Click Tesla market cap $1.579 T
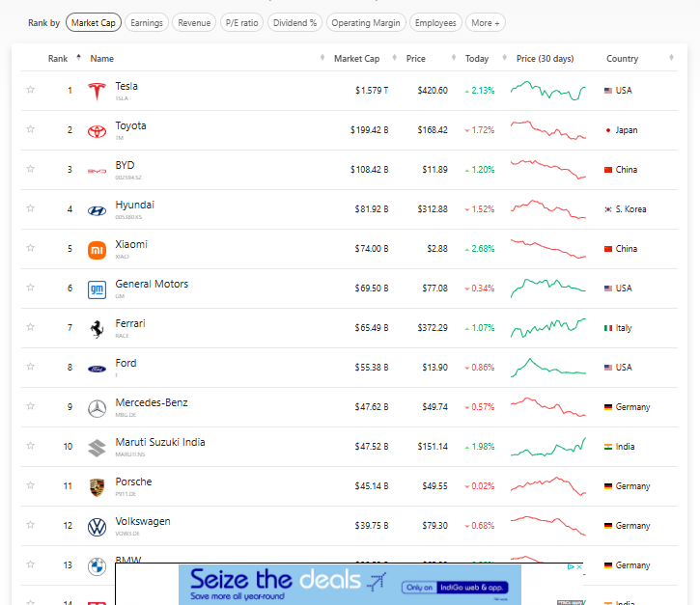Image resolution: width=700 pixels, height=605 pixels. 372,91
